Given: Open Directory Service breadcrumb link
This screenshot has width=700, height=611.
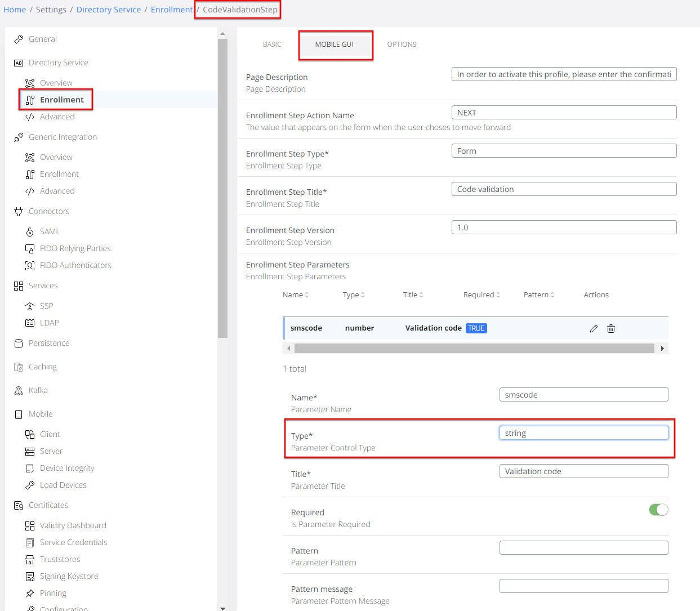Looking at the screenshot, I should click(x=109, y=10).
